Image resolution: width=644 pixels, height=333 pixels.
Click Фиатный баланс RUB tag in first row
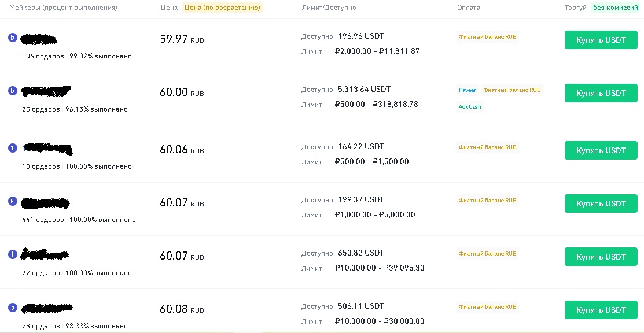coord(487,36)
